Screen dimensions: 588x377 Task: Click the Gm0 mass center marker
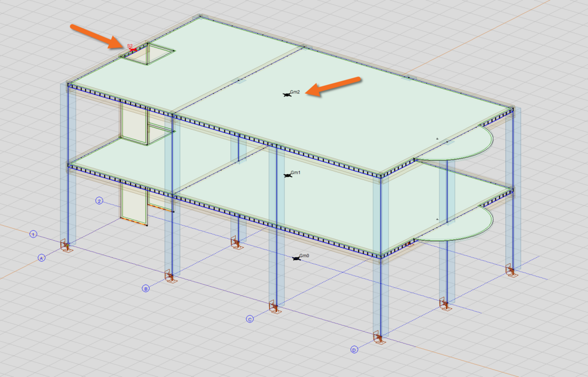pyautogui.click(x=297, y=258)
